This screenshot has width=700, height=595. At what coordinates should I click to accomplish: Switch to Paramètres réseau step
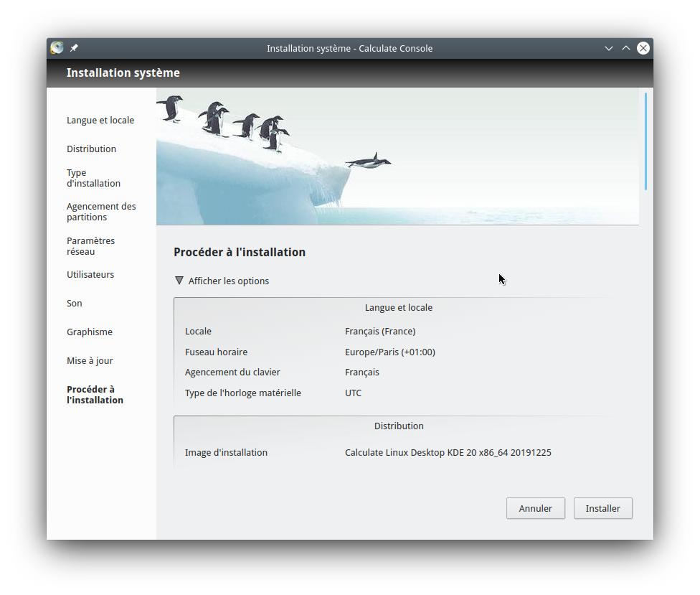coord(90,246)
